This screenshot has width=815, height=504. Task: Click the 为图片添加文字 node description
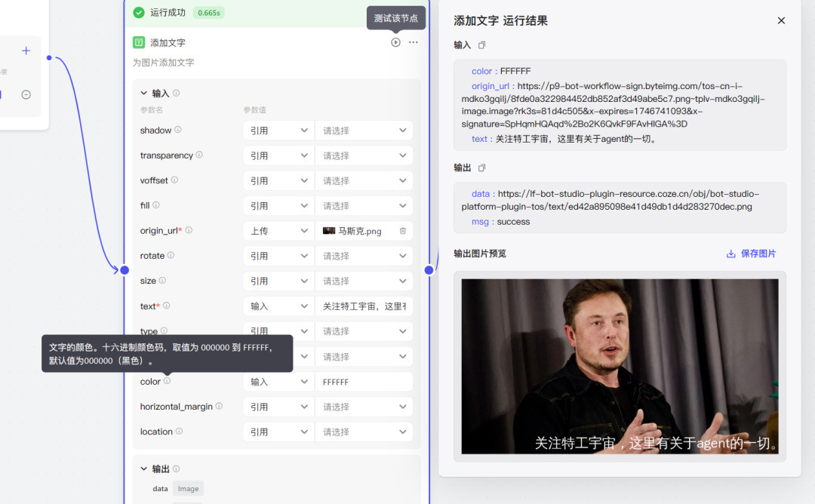[x=163, y=63]
